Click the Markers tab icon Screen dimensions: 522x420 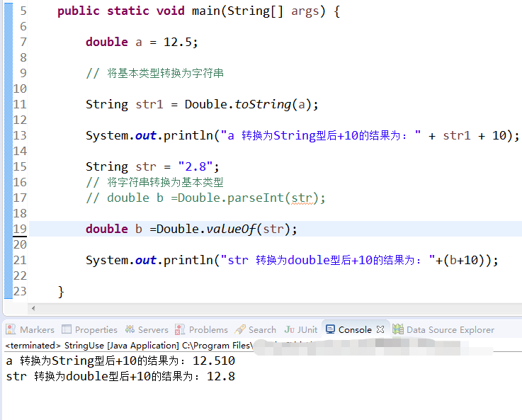11,329
